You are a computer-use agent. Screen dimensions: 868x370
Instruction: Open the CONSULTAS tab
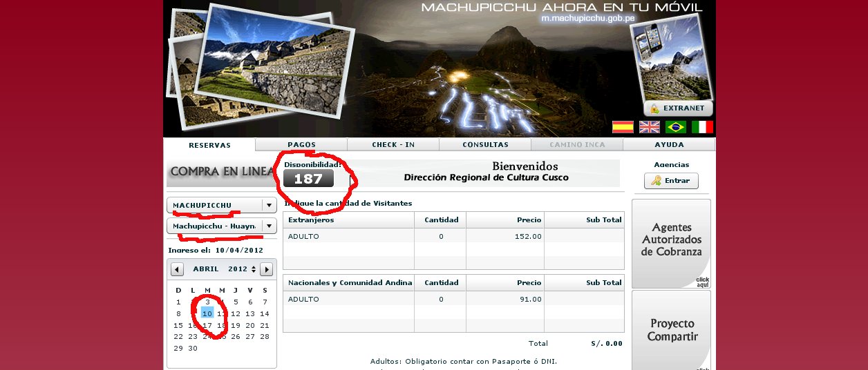(485, 145)
